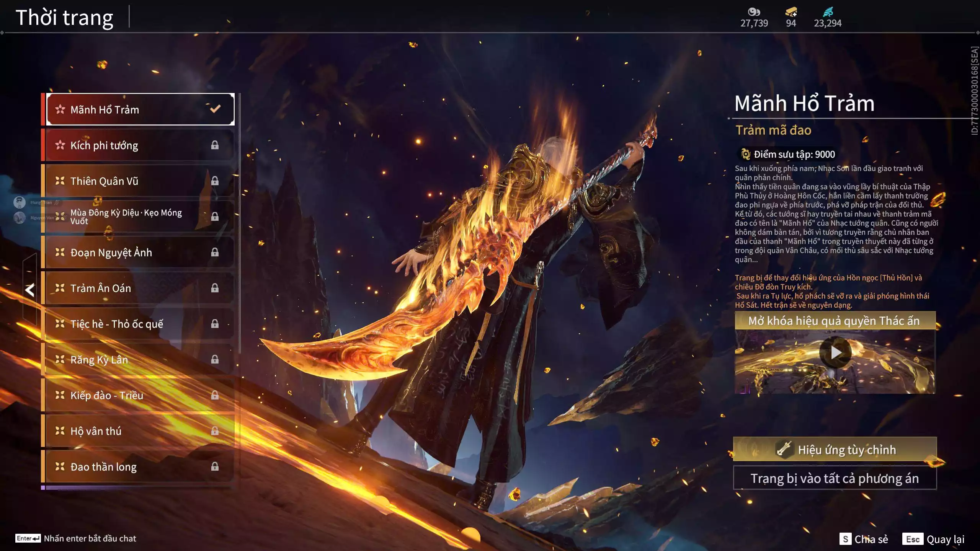Click the lock icon on Tiệc hè row
980x551 pixels.
click(215, 323)
